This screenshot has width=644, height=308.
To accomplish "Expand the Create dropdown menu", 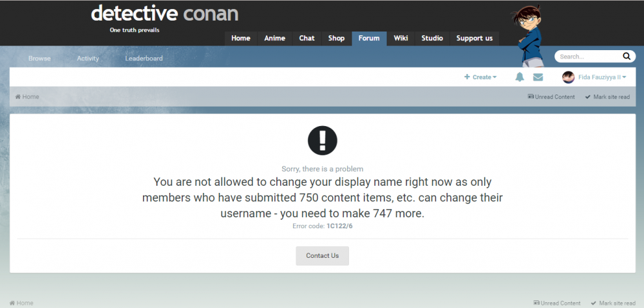I will pos(480,77).
